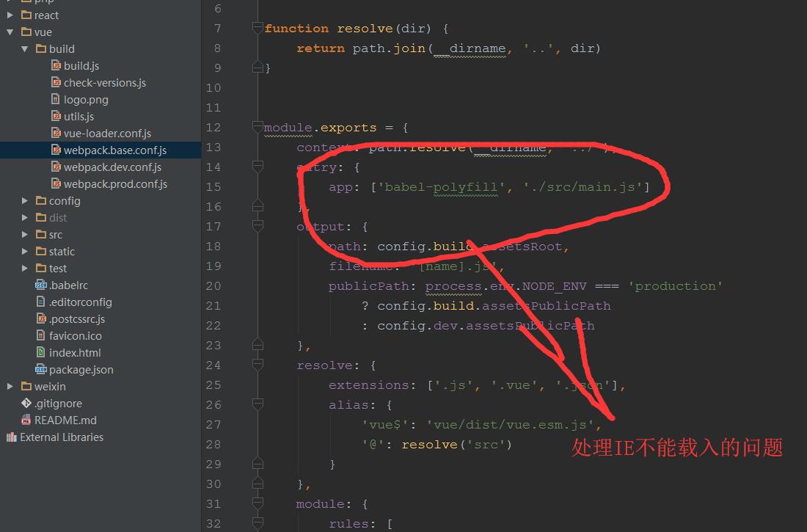The image size is (807, 532).
Task: Fold the entry block at line 14
Action: (x=258, y=167)
